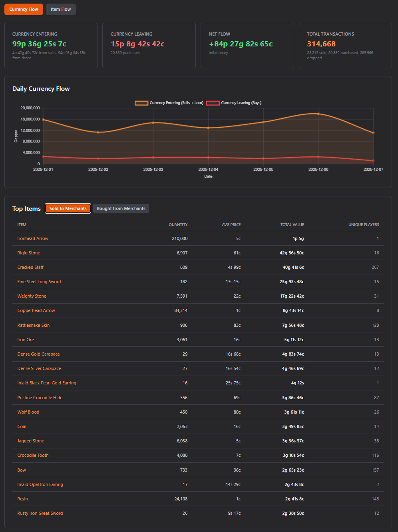Viewport: 398px width, 532px height.
Task: Click the 2025-12-02 entering data point
Action: point(98,132)
